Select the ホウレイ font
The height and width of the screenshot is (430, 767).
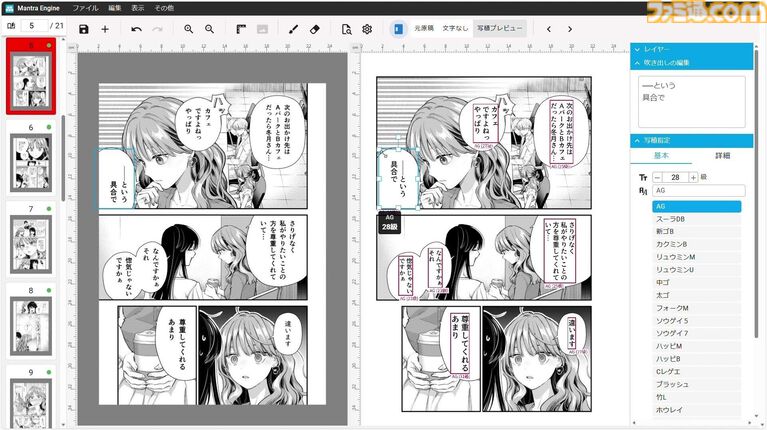tap(696, 409)
